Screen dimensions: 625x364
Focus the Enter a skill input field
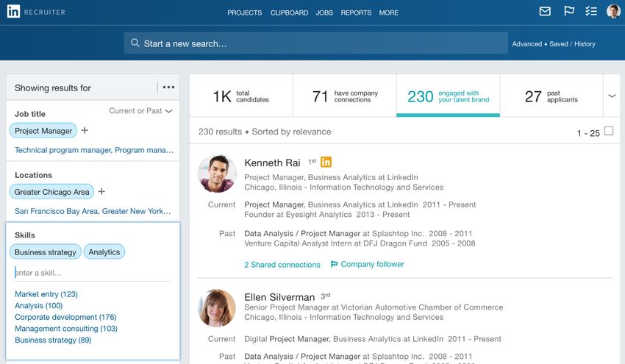click(93, 273)
